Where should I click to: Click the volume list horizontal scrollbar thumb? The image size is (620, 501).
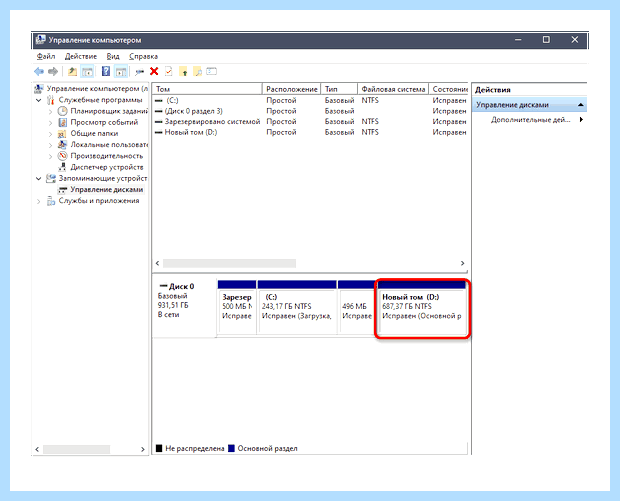[x=229, y=263]
